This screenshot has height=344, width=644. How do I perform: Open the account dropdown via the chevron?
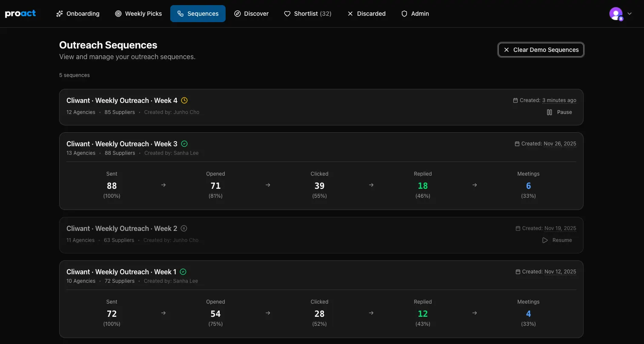pos(630,14)
